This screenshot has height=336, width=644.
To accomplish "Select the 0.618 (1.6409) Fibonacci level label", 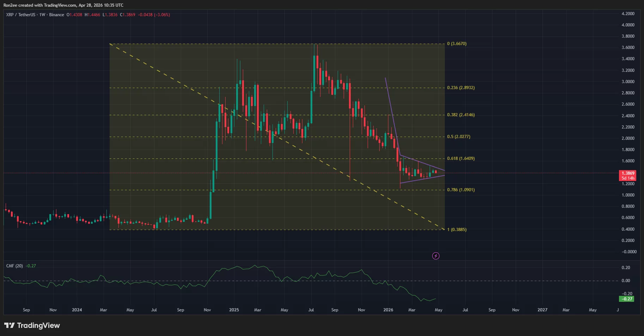I will click(462, 158).
